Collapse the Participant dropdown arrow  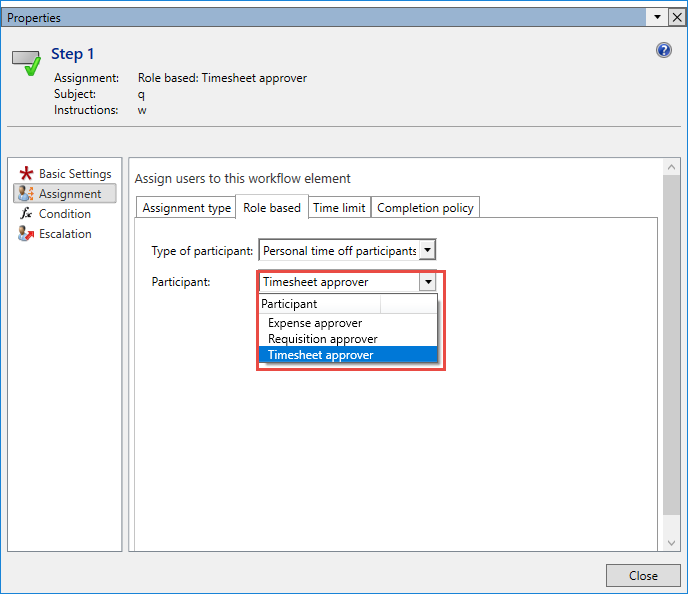pyautogui.click(x=427, y=282)
